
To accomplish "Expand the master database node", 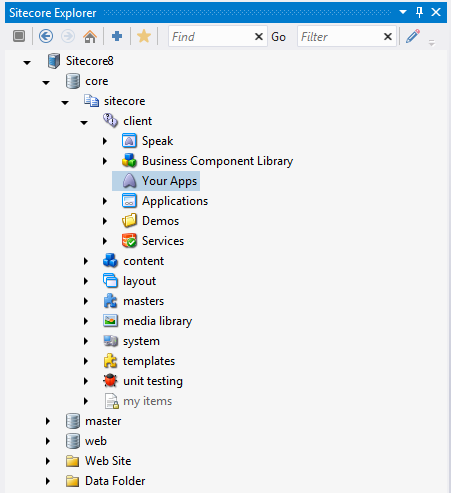I will (48, 421).
